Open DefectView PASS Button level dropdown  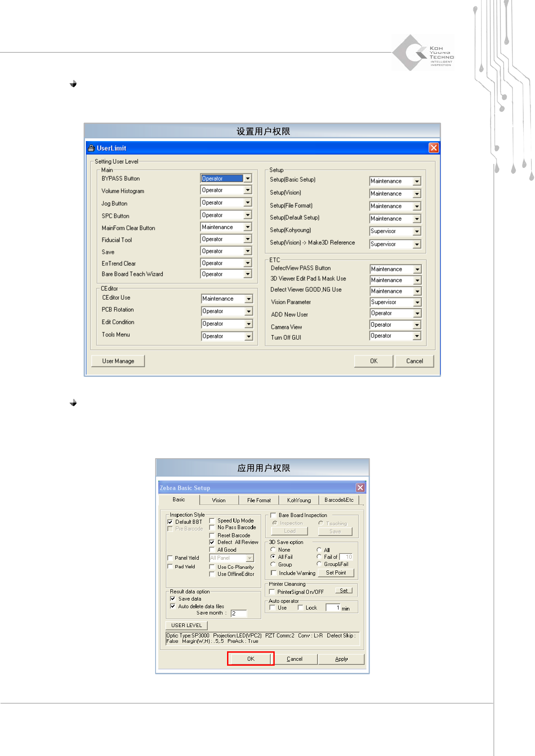417,269
